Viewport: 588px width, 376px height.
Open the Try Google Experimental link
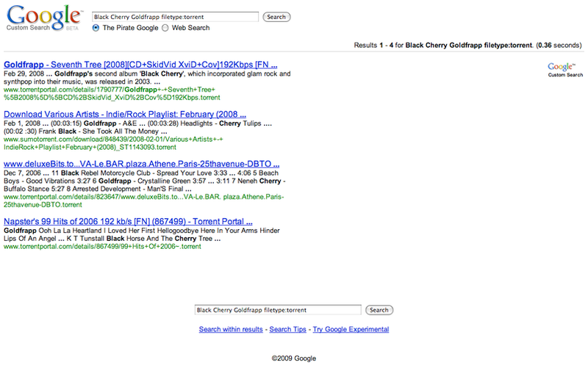click(x=351, y=329)
